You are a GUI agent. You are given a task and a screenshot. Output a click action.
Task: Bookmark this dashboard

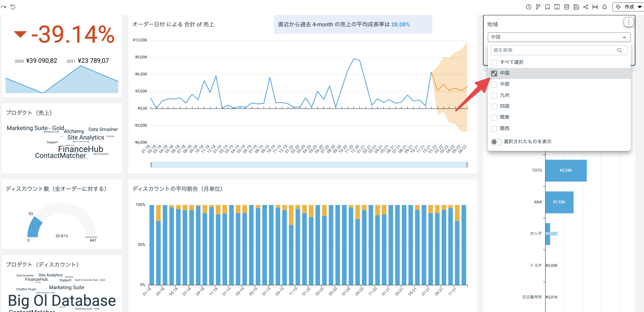[x=547, y=7]
